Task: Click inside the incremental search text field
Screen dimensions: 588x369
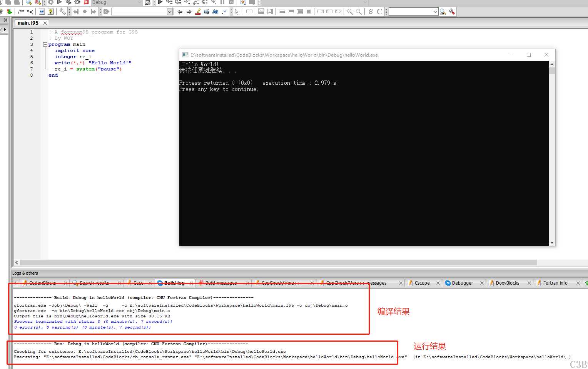Action: pos(139,12)
